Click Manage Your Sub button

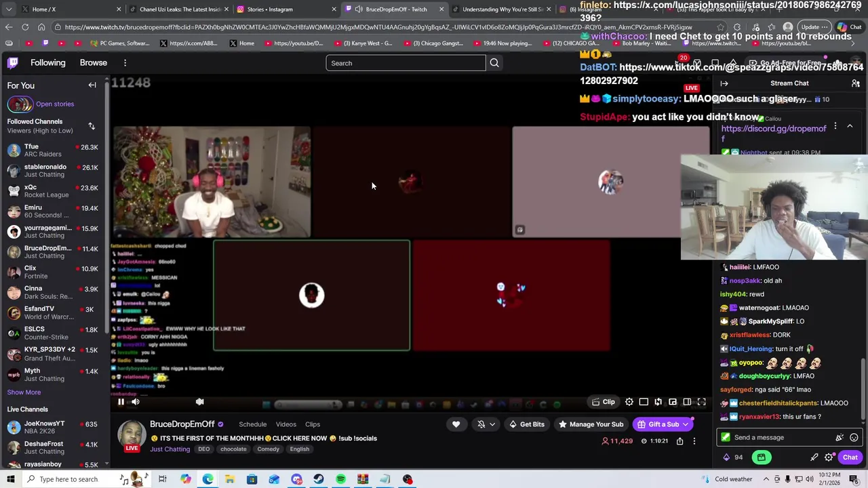tap(591, 424)
